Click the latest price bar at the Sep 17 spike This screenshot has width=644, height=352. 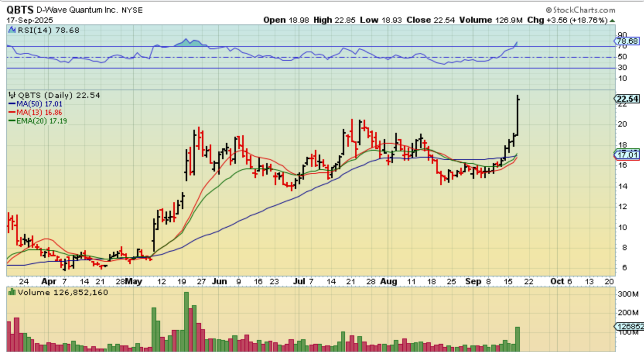click(518, 115)
